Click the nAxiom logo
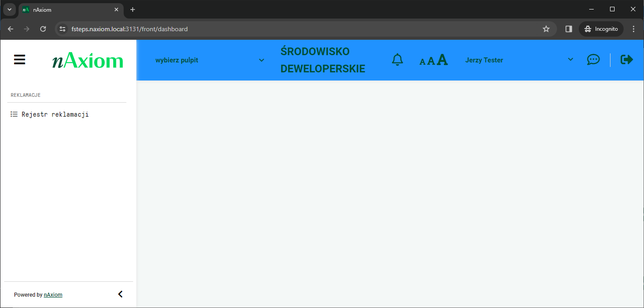 click(x=87, y=61)
